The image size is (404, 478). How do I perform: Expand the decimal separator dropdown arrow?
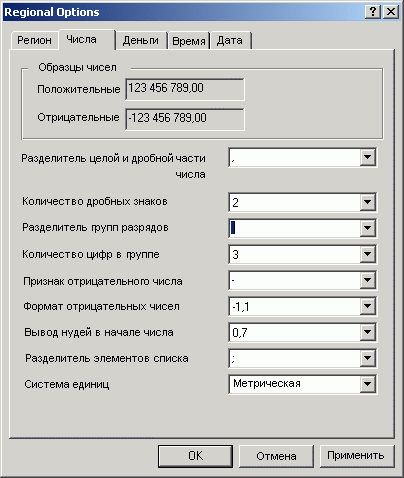(x=367, y=157)
